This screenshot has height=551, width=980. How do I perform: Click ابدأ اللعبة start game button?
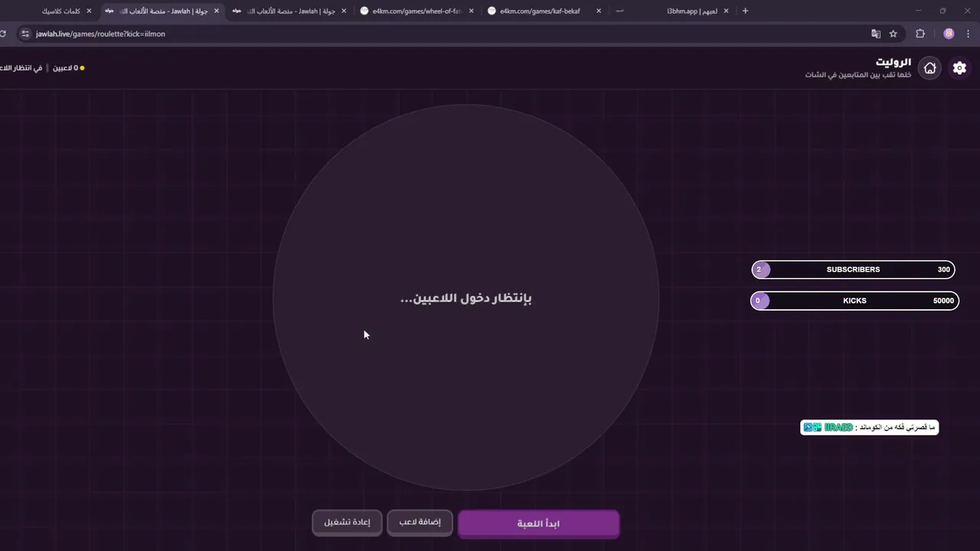click(538, 524)
